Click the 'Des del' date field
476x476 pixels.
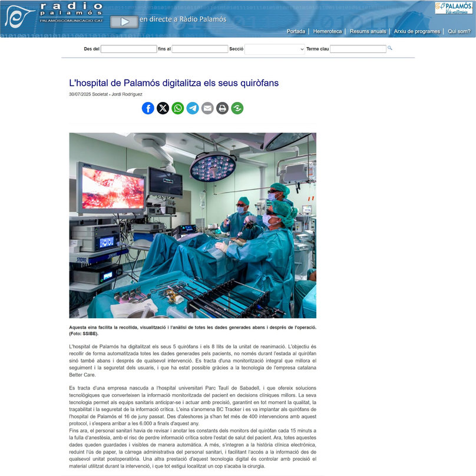coord(128,49)
